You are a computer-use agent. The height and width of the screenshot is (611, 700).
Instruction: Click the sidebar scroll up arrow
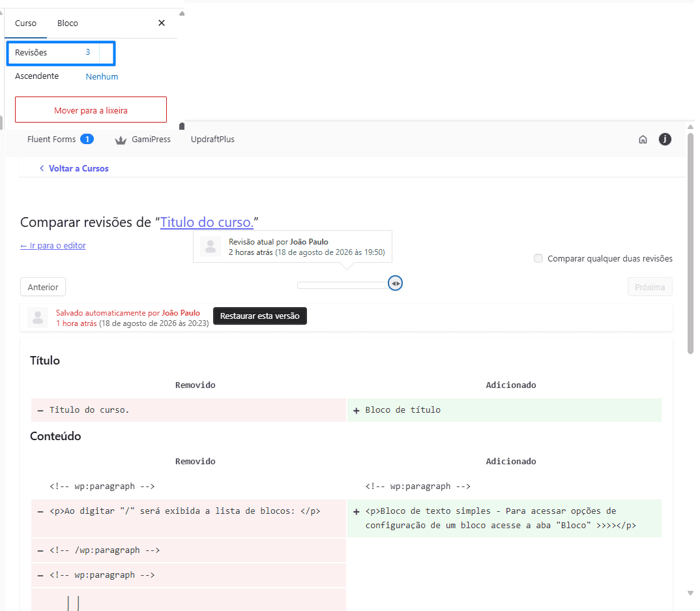coord(182,14)
